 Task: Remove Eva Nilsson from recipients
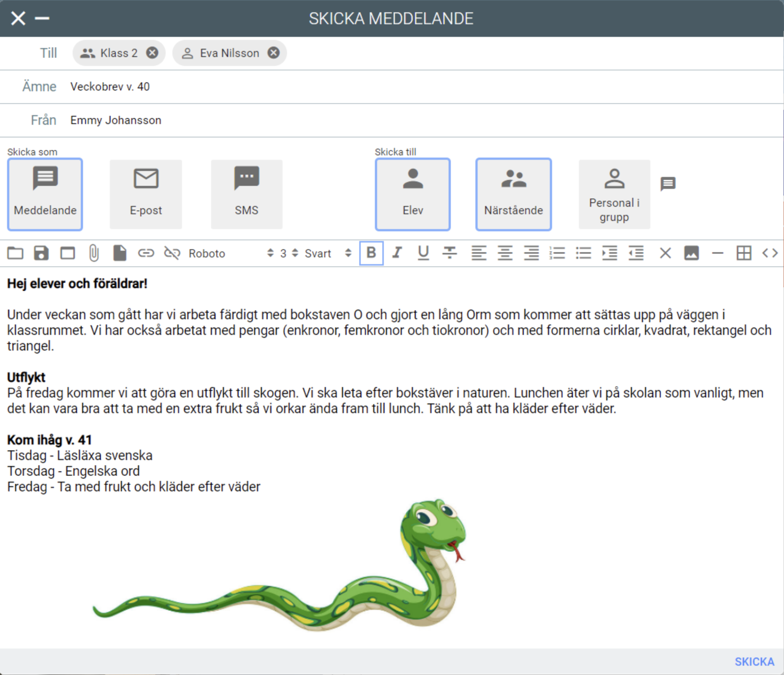pos(274,53)
